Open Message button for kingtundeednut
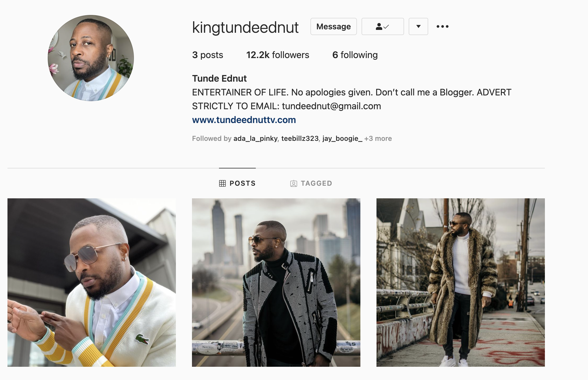The image size is (588, 380). point(333,26)
